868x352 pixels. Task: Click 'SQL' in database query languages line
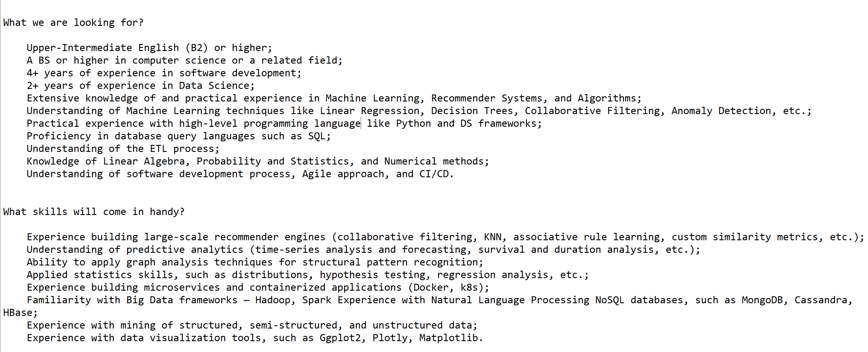pos(317,136)
